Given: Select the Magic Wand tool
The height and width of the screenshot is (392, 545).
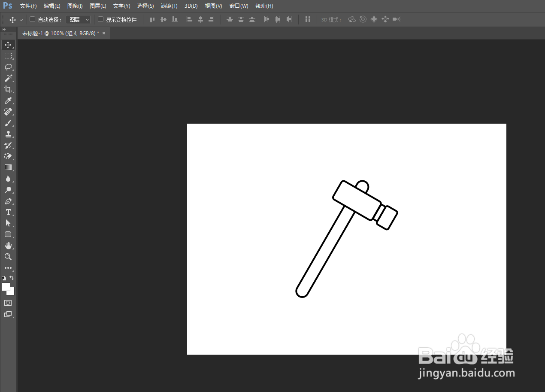Looking at the screenshot, I should click(x=8, y=78).
